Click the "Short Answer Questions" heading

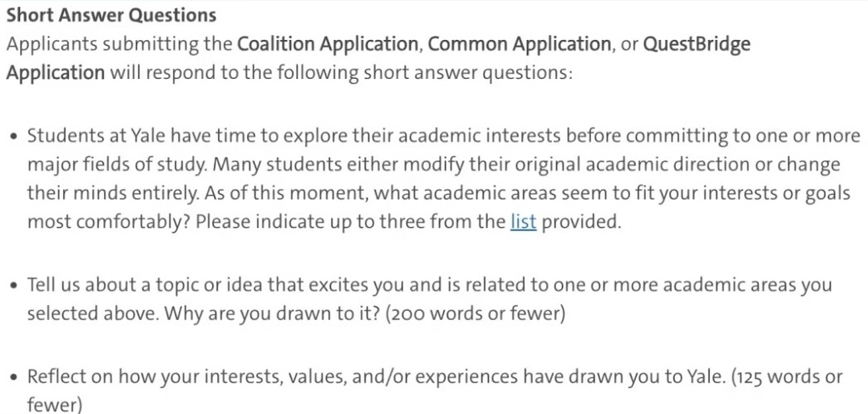pos(111,15)
